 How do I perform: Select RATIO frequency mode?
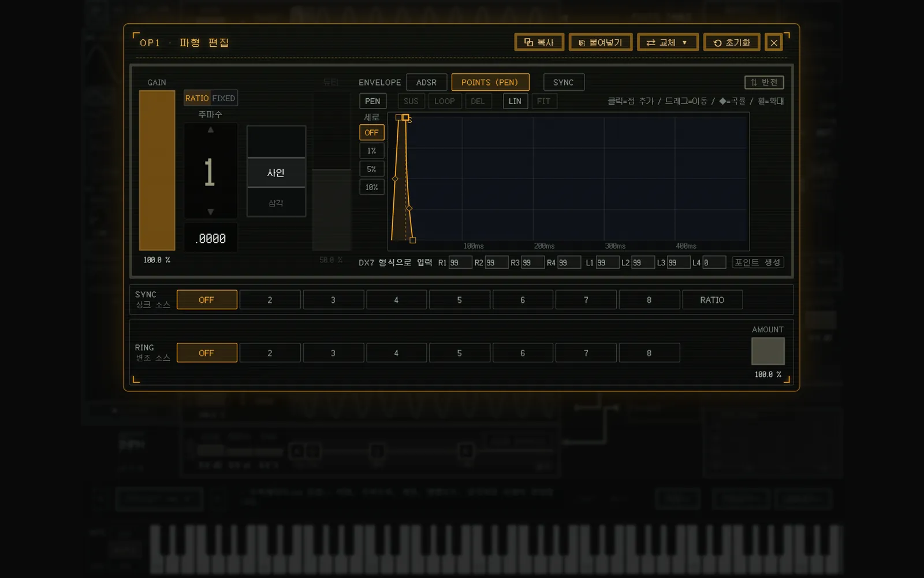point(197,98)
